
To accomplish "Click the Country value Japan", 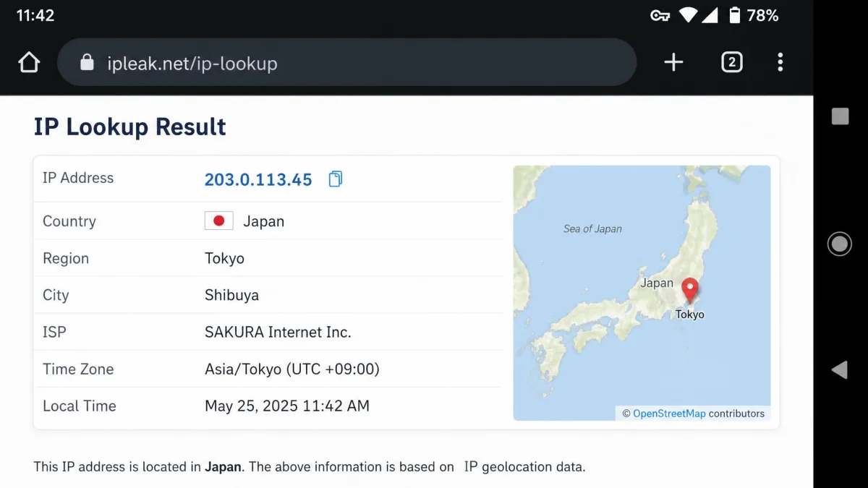I will click(x=263, y=221).
